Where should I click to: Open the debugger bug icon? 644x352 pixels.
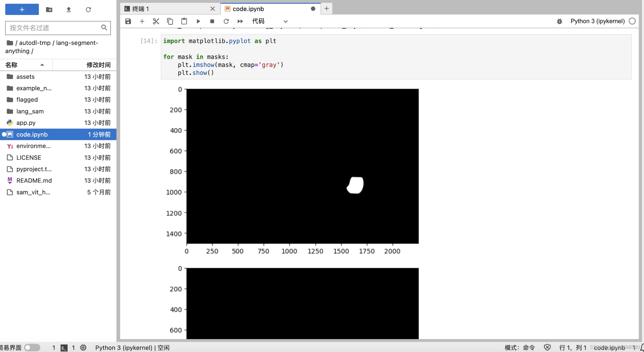click(x=559, y=21)
